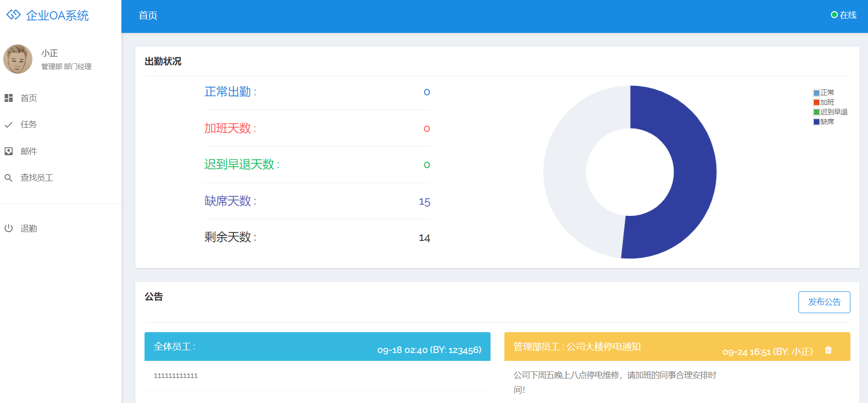Viewport: 868px width, 403px height.
Task: Click the 管理部 部门经理 role text
Action: tap(67, 67)
